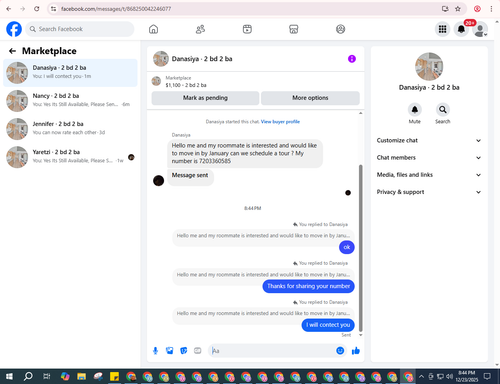Click the More options button
Image resolution: width=500 pixels, height=384 pixels.
(x=310, y=98)
